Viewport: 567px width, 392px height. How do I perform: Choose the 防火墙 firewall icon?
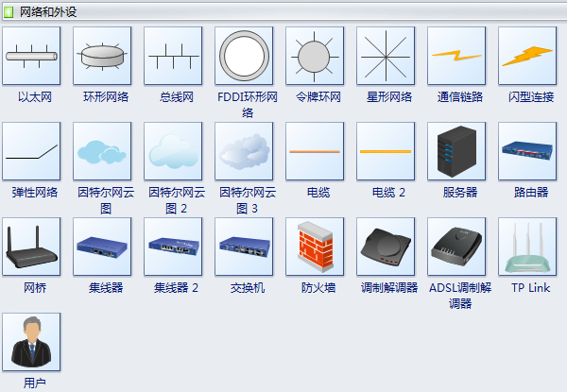[x=315, y=247]
